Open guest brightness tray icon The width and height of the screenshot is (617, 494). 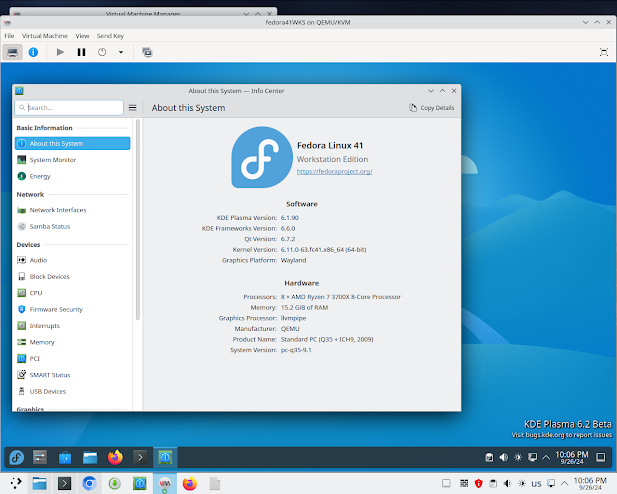(518, 457)
